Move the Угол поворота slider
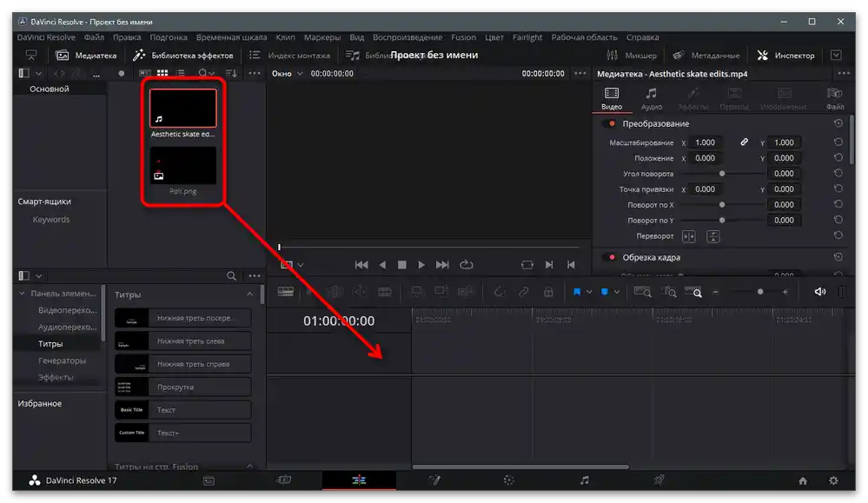 click(x=722, y=174)
